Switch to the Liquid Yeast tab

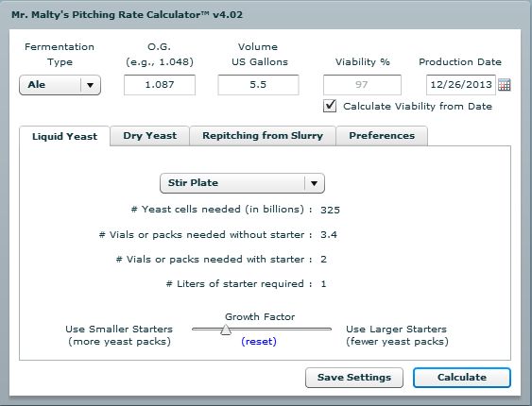[x=64, y=136]
